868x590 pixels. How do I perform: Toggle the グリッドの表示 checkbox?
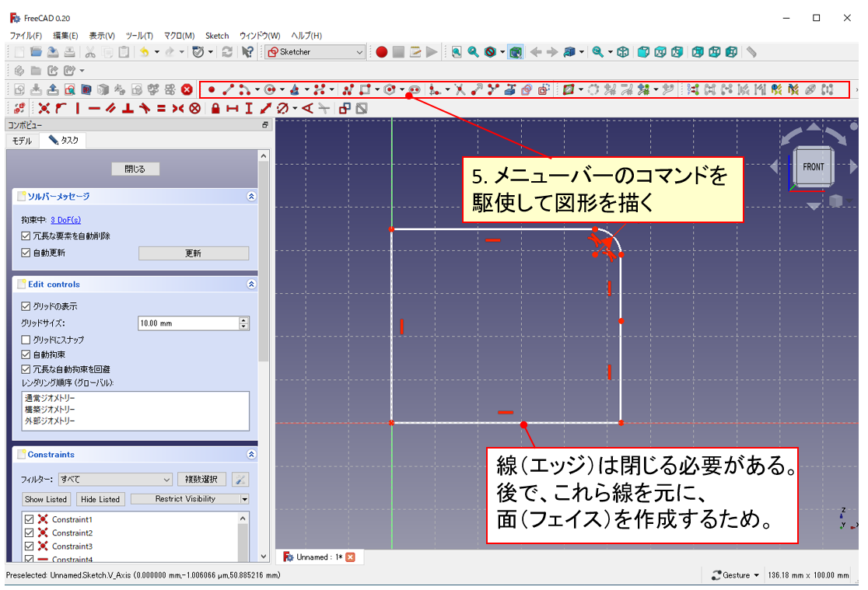point(26,306)
